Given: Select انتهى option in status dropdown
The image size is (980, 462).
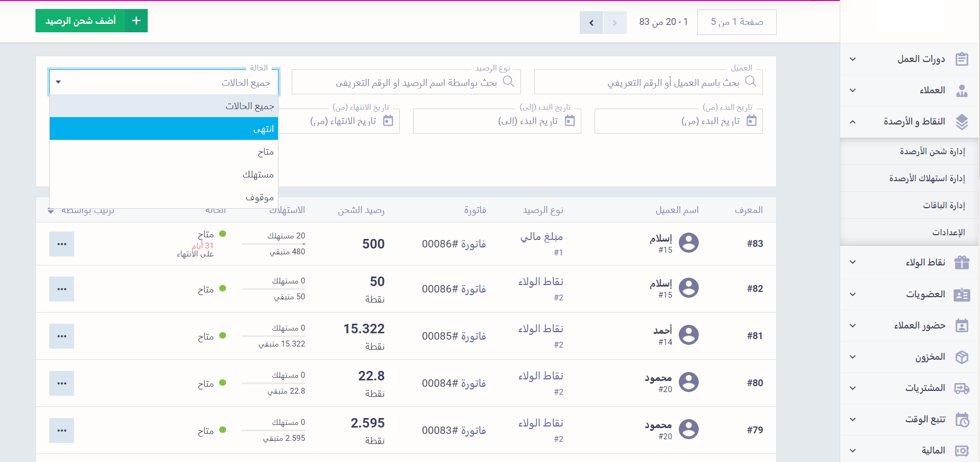Looking at the screenshot, I should (164, 129).
